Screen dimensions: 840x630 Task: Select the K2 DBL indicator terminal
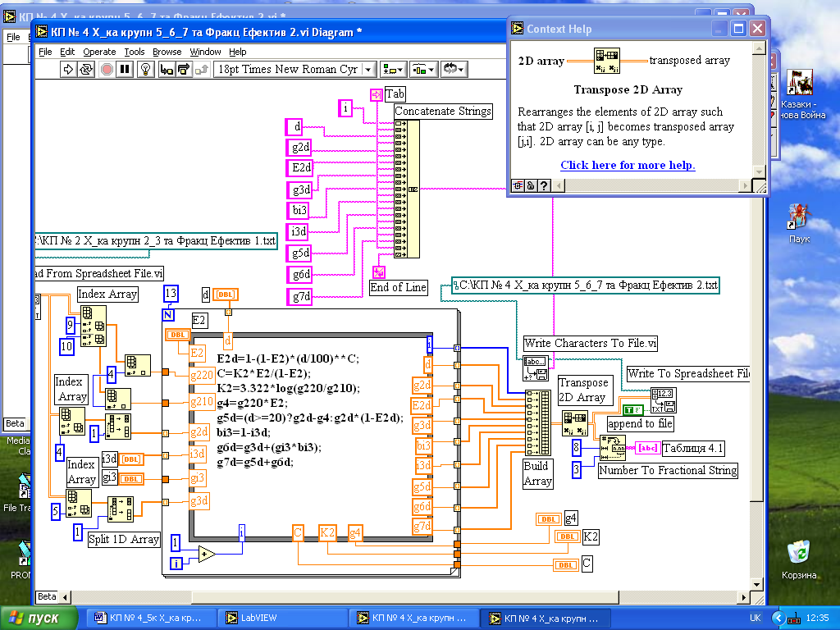pos(568,536)
